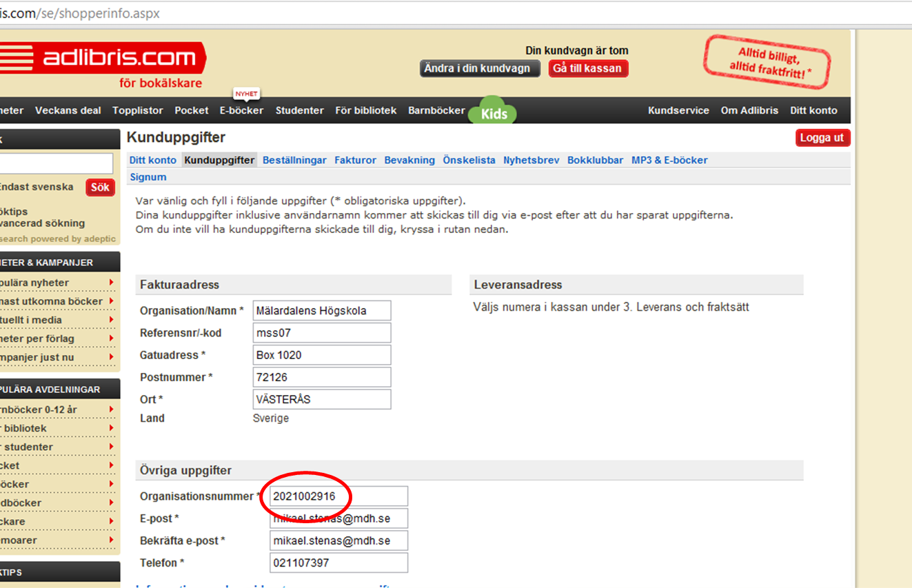The width and height of the screenshot is (912, 588).
Task: Go to checkout via 'Gå till kassan'
Action: pos(588,68)
